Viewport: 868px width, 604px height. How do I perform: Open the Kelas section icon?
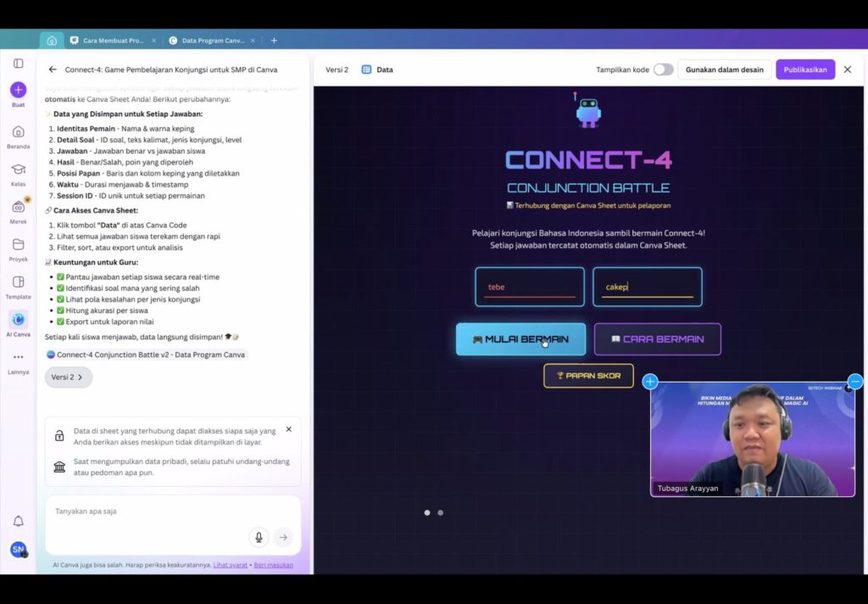(18, 170)
